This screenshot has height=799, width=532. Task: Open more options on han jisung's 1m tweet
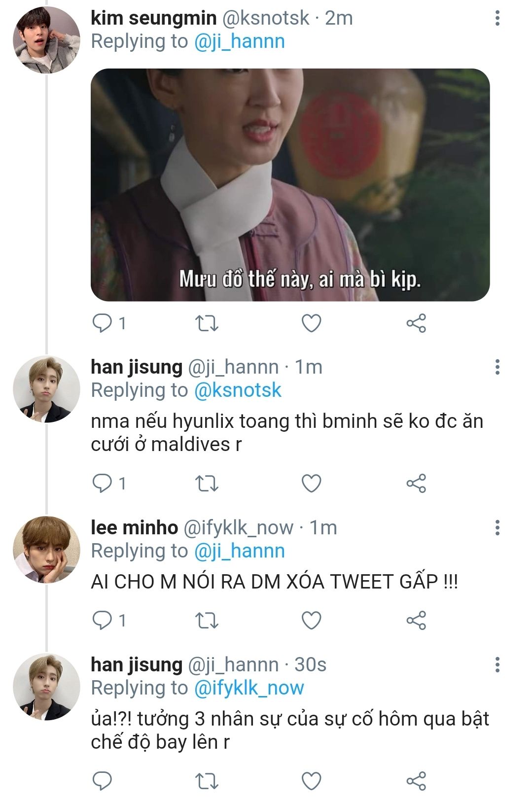click(x=497, y=367)
